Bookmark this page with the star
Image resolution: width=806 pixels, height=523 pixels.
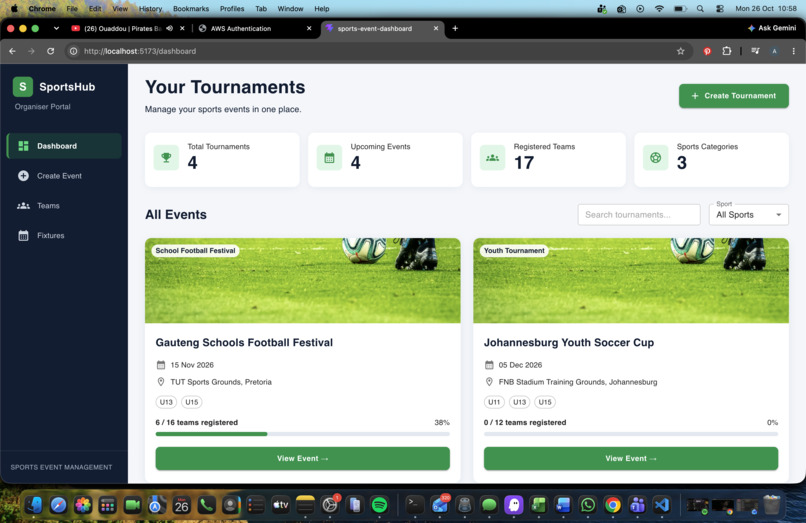click(x=681, y=51)
